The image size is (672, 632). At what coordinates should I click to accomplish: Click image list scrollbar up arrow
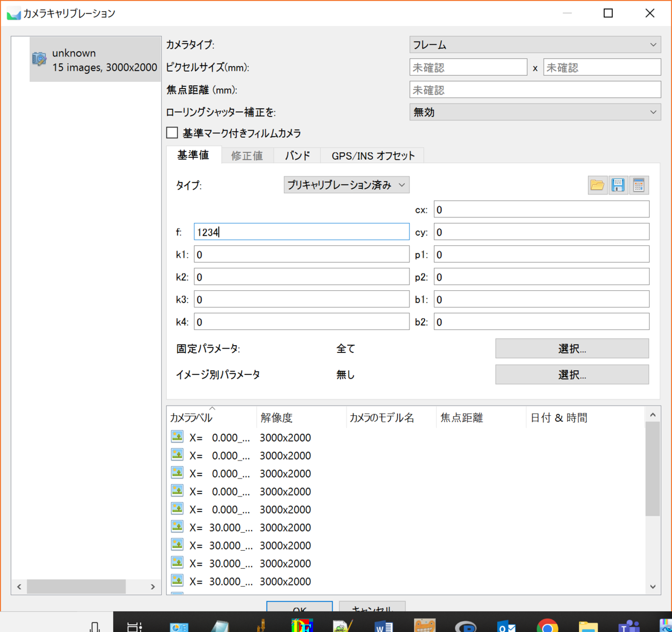click(652, 415)
